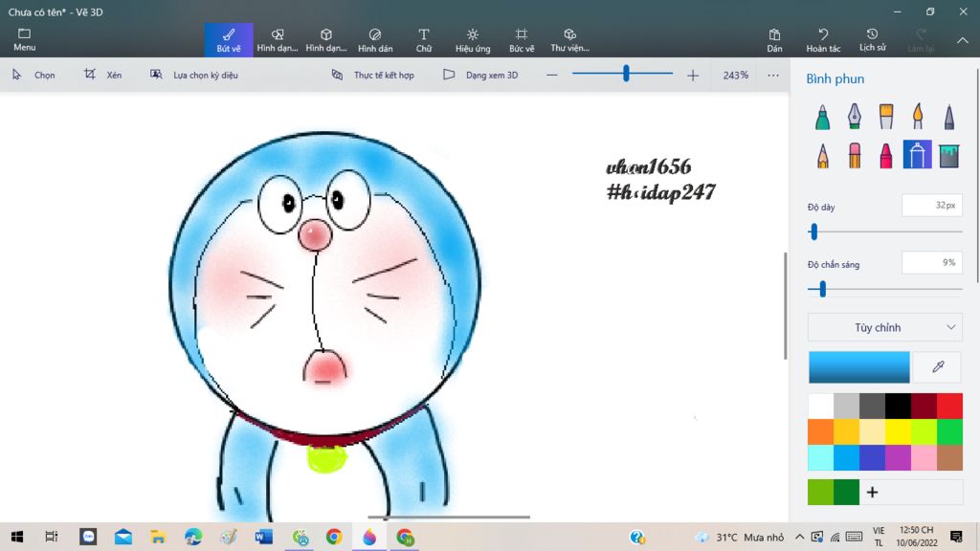This screenshot has height=551, width=980.
Task: Open the Menu folder button
Action: click(x=24, y=39)
